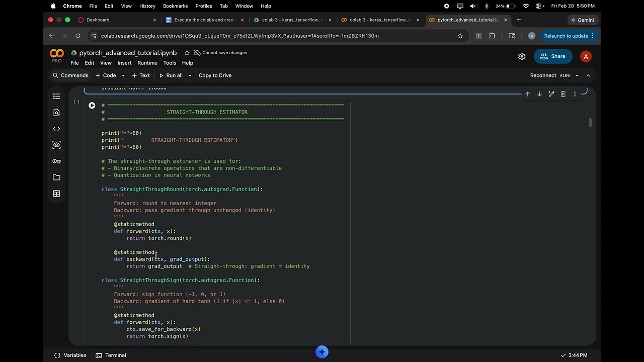Run the Straight-Through Estimator code cell
This screenshot has width=644, height=362.
pyautogui.click(x=92, y=106)
